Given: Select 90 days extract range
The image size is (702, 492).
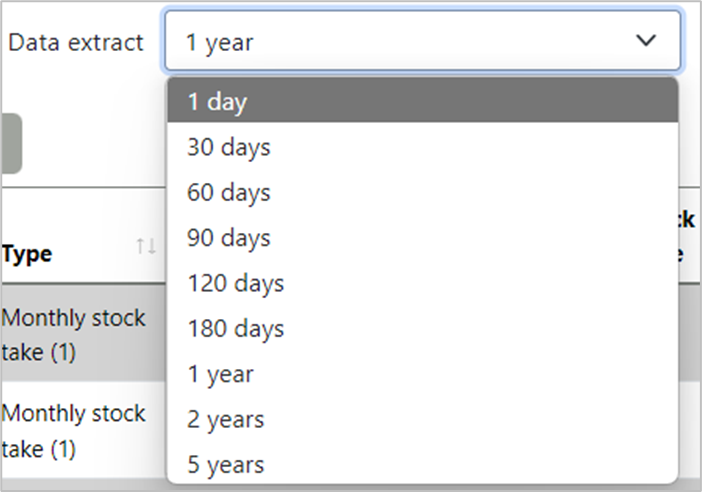Looking at the screenshot, I should [422, 238].
